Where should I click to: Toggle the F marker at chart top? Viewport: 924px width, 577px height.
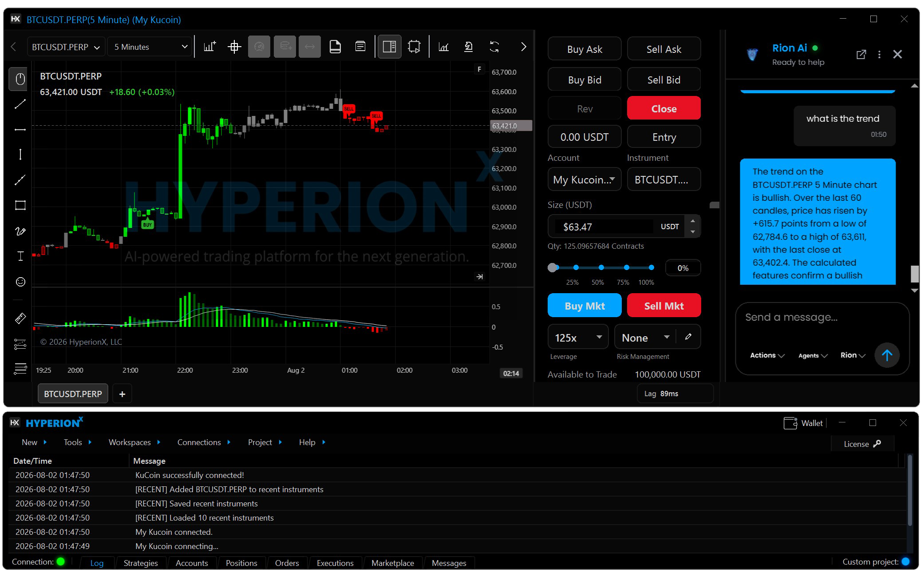[479, 69]
